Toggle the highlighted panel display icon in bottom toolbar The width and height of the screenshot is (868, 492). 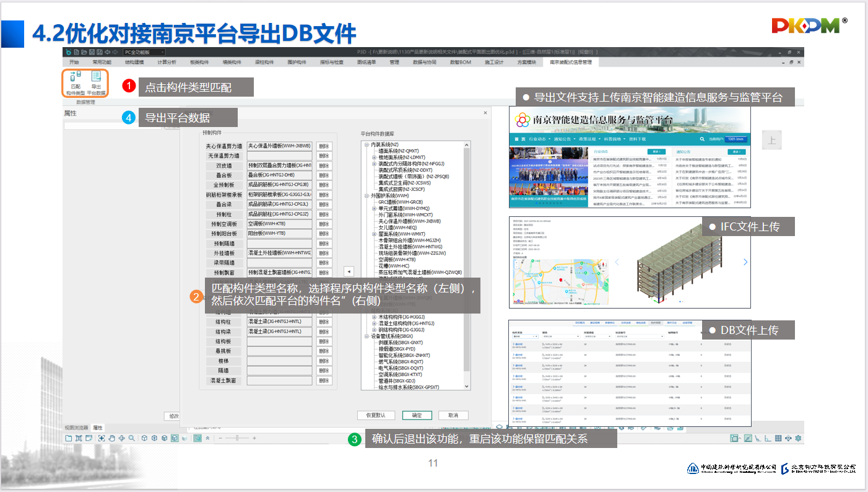tap(197, 438)
